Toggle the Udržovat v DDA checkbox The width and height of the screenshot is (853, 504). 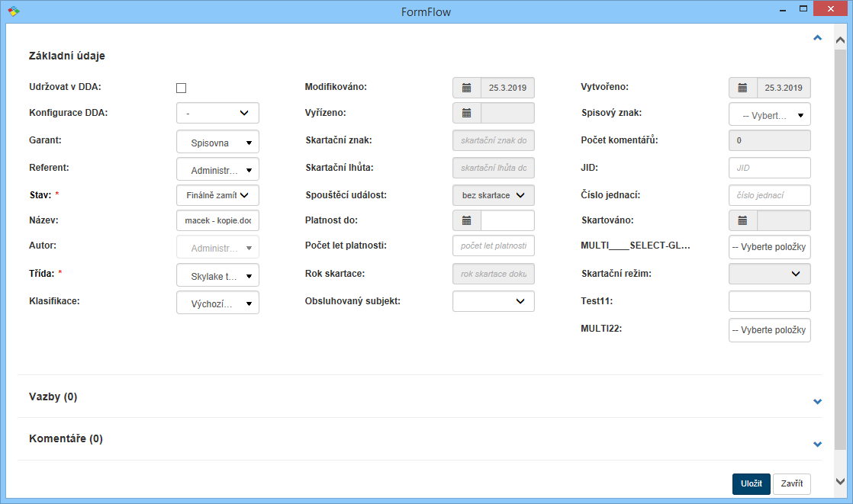182,88
